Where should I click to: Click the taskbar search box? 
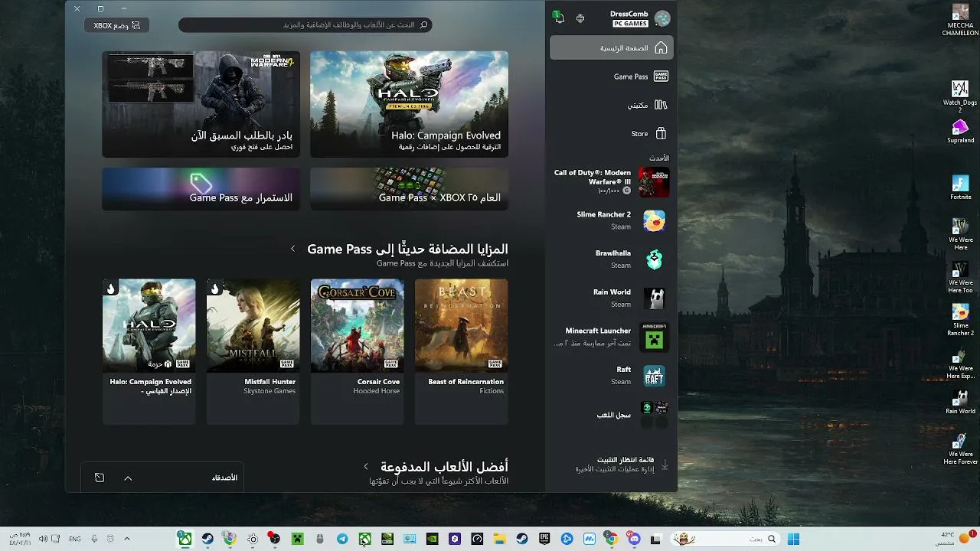pyautogui.click(x=724, y=539)
